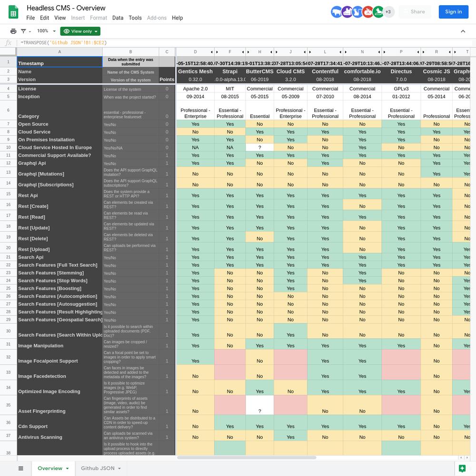Click the ButterCMS name cell
The height and width of the screenshot is (476, 476).
pyautogui.click(x=259, y=71)
